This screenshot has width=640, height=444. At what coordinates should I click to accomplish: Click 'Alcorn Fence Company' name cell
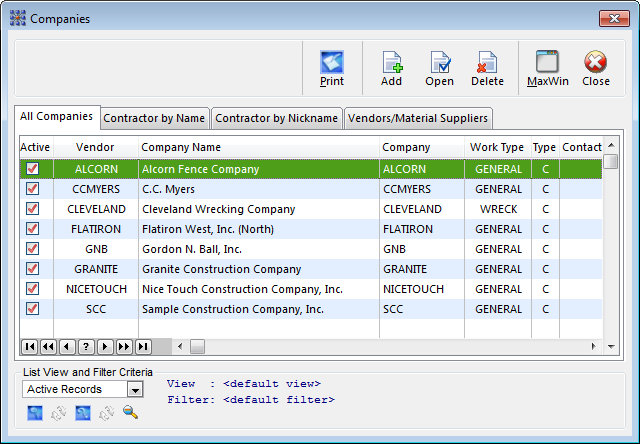pyautogui.click(x=259, y=169)
